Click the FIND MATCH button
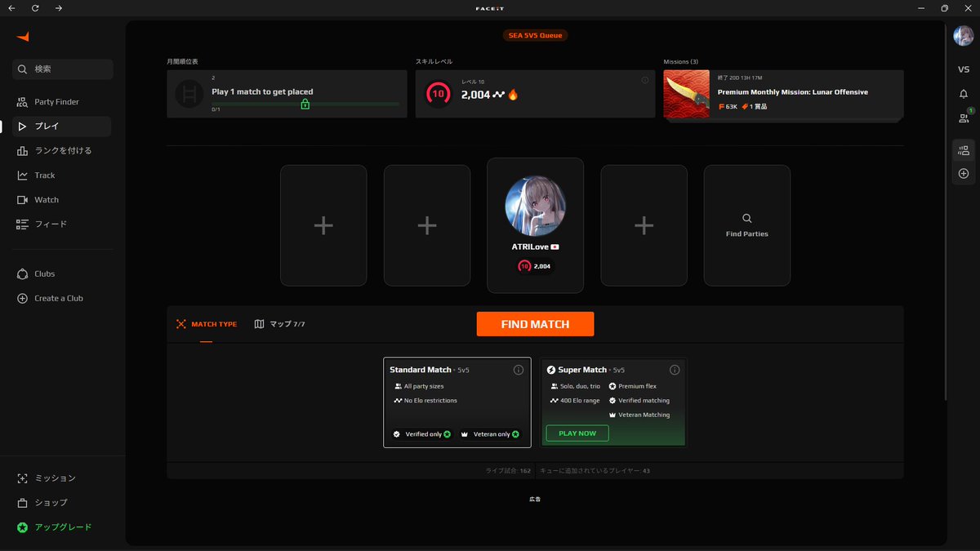This screenshot has width=980, height=551. click(535, 324)
